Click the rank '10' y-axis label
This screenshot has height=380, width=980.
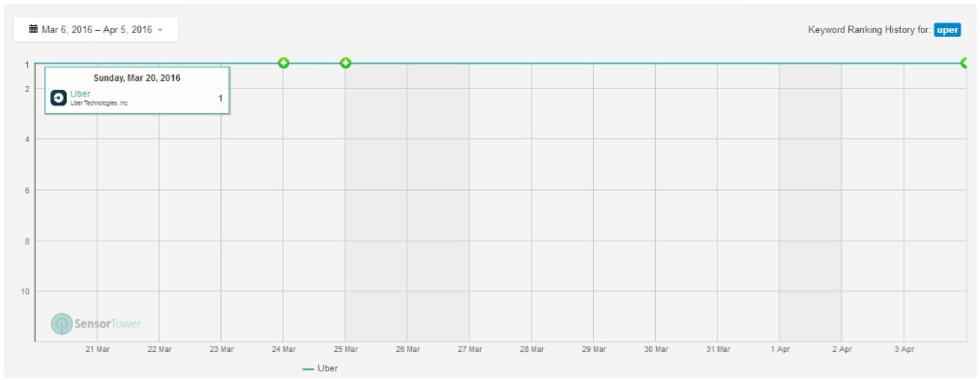(x=25, y=292)
